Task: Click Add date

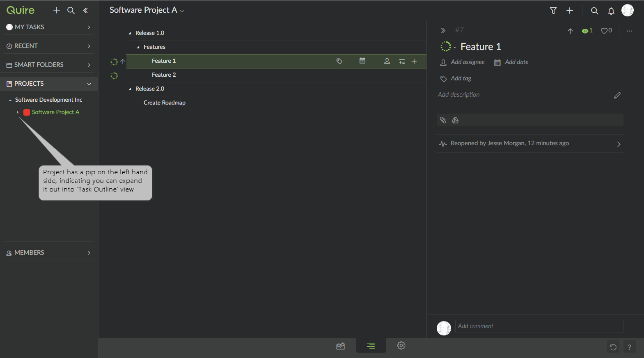Action: coord(511,62)
